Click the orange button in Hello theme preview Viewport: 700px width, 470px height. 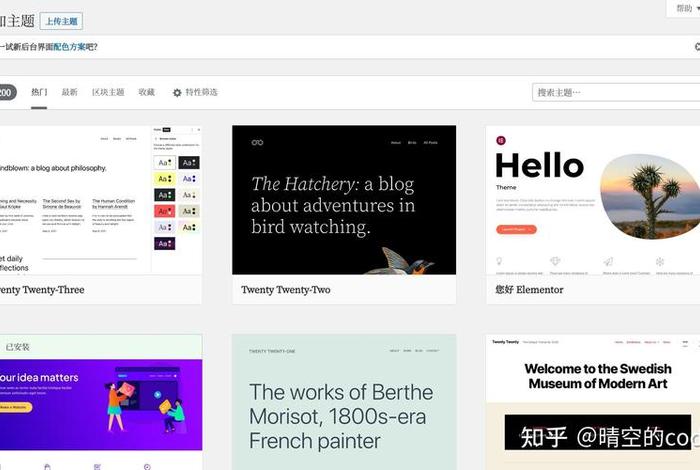point(516,229)
